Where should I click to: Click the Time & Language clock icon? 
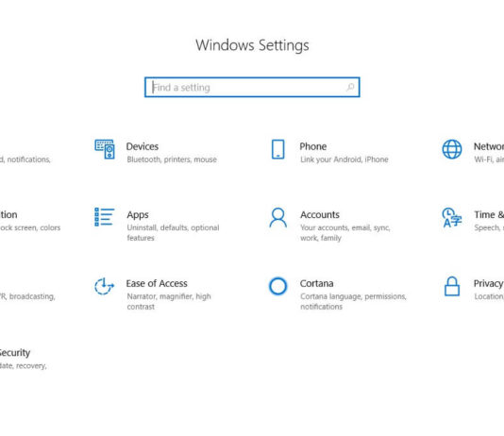(x=451, y=217)
